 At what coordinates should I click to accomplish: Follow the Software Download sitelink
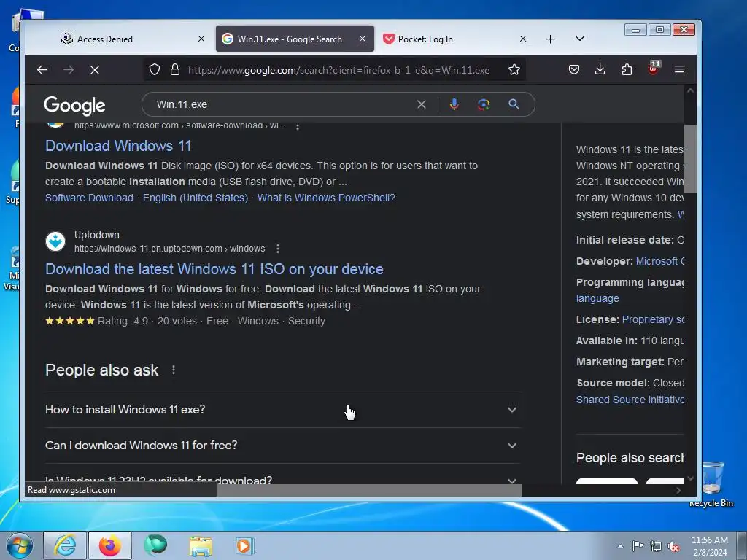point(89,198)
